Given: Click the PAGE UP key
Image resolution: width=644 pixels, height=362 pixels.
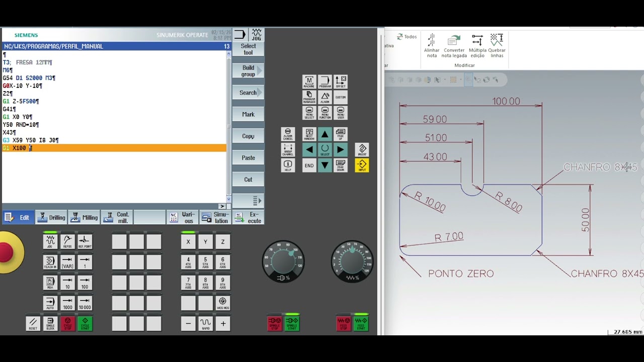Looking at the screenshot, I should coord(341,134).
